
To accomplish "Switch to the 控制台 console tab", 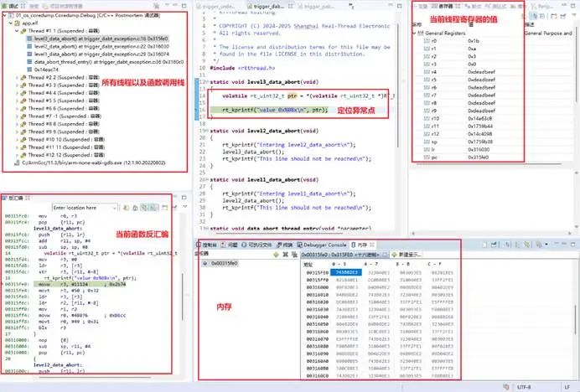I will pyautogui.click(x=206, y=245).
